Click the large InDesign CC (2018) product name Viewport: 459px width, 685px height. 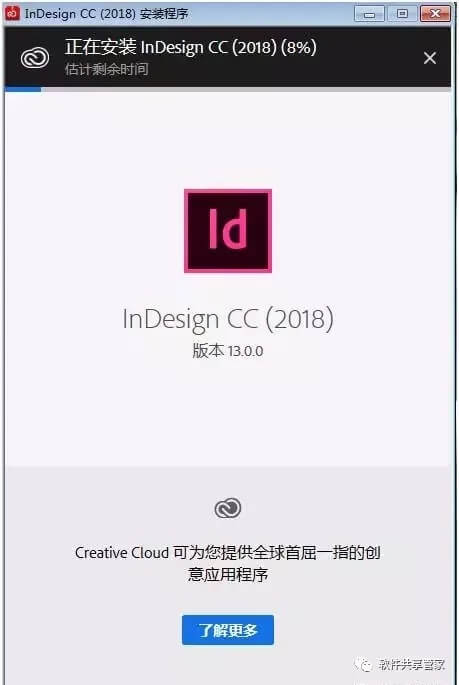pos(228,319)
